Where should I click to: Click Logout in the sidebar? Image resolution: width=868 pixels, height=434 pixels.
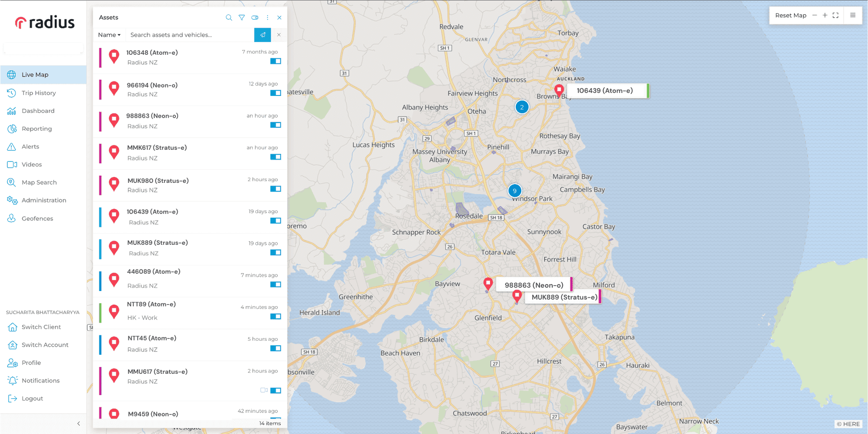coord(33,399)
